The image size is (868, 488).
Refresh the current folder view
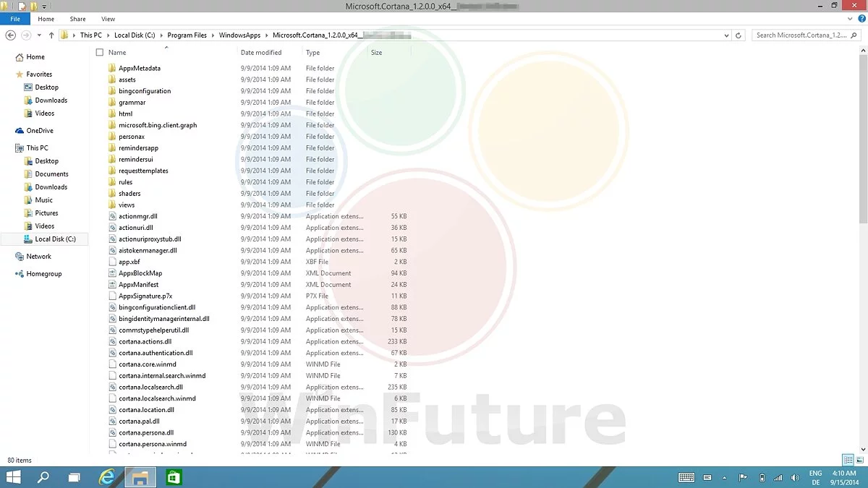pyautogui.click(x=739, y=35)
